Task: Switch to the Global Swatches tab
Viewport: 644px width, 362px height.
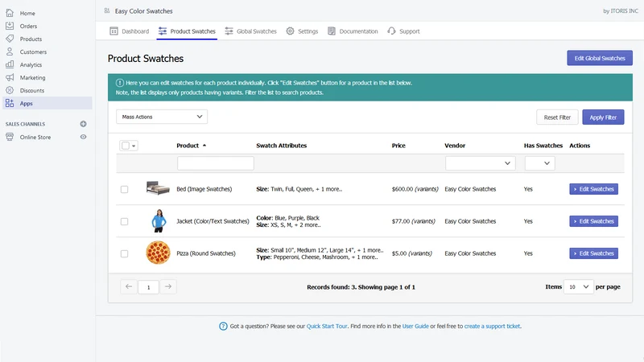Action: point(250,31)
